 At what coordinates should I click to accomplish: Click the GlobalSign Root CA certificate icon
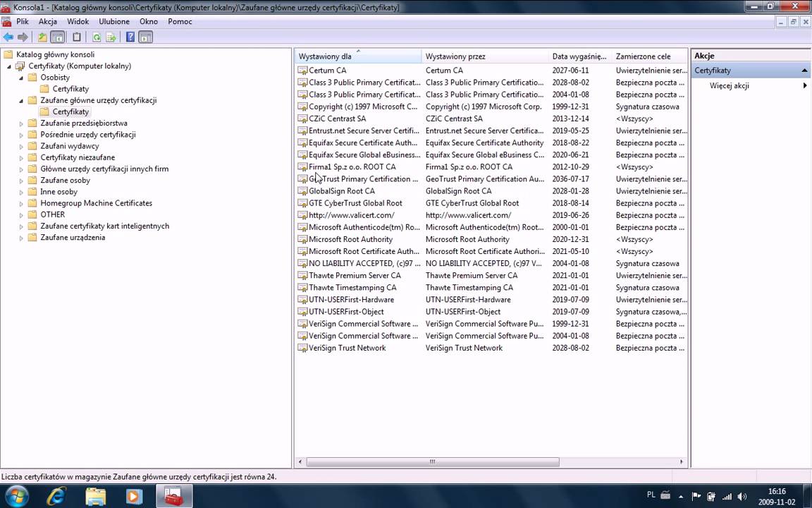point(302,190)
